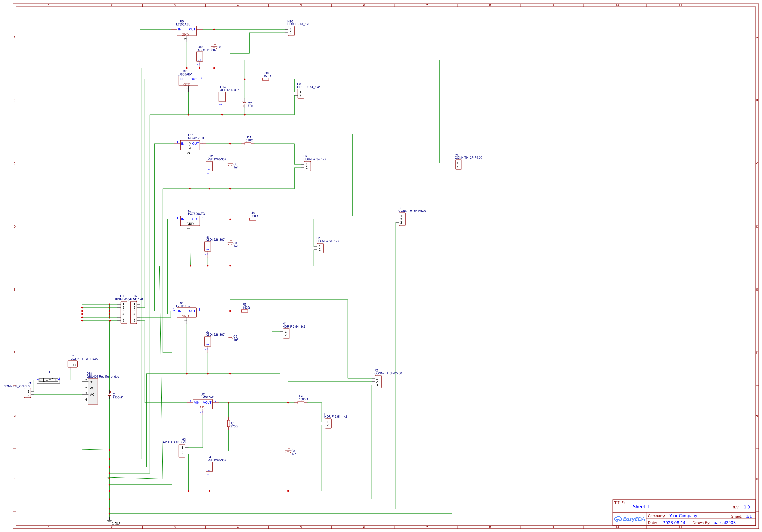Select the GND ground symbol
This screenshot has width=762, height=532.
click(109, 521)
